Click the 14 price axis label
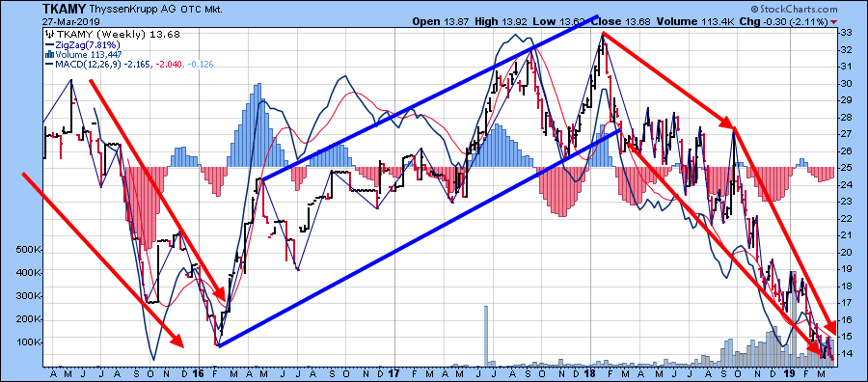This screenshot has width=868, height=382. pos(847,354)
